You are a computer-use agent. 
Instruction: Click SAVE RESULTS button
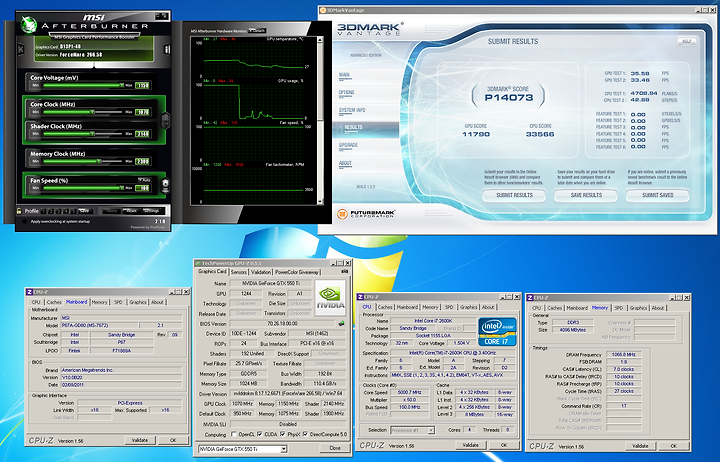pyautogui.click(x=586, y=195)
